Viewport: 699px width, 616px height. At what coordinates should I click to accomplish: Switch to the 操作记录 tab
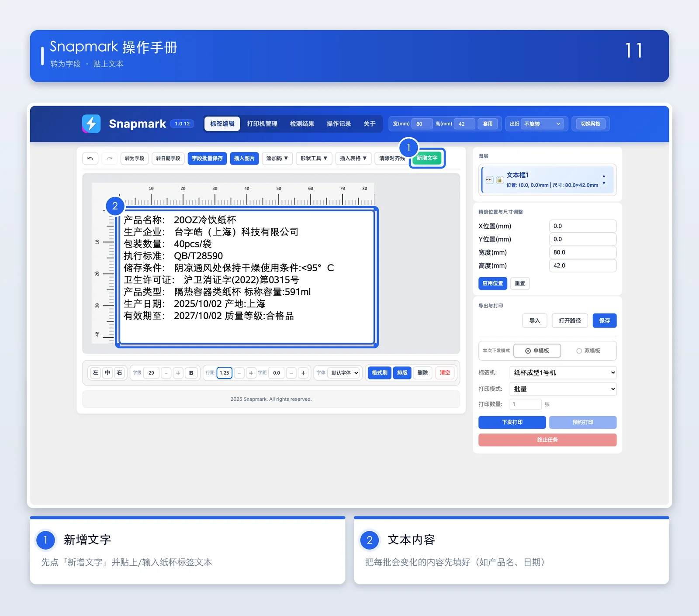tap(339, 124)
